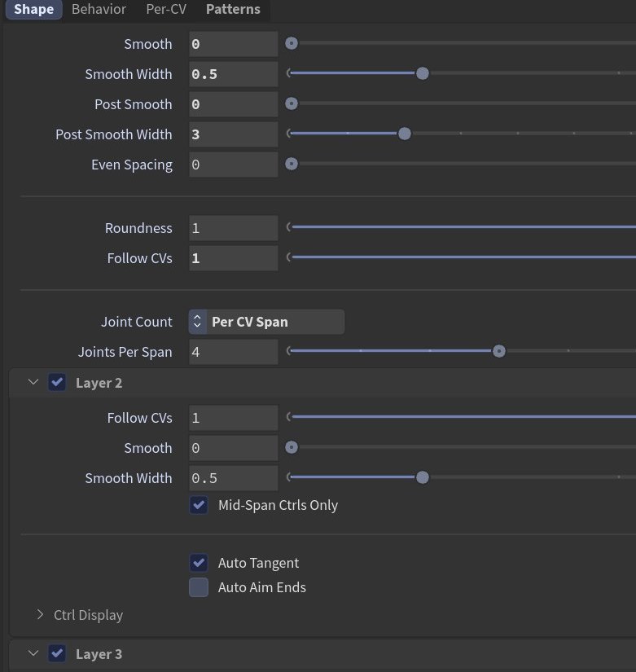Click the Layer 2 Smooth Width field
The image size is (636, 672).
pyautogui.click(x=233, y=478)
